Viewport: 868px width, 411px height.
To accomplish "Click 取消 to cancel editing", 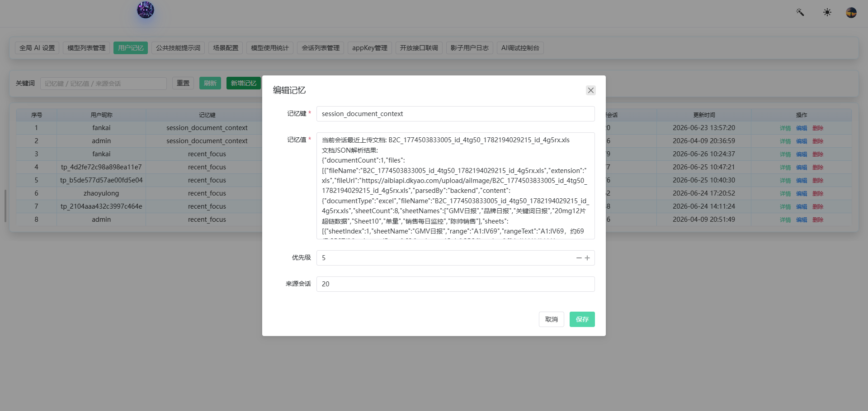I will (551, 319).
